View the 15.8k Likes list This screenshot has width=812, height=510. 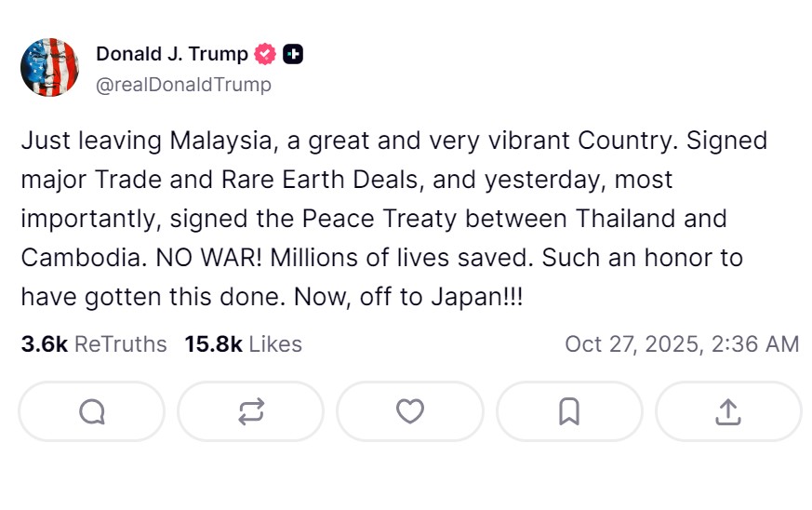coord(243,344)
